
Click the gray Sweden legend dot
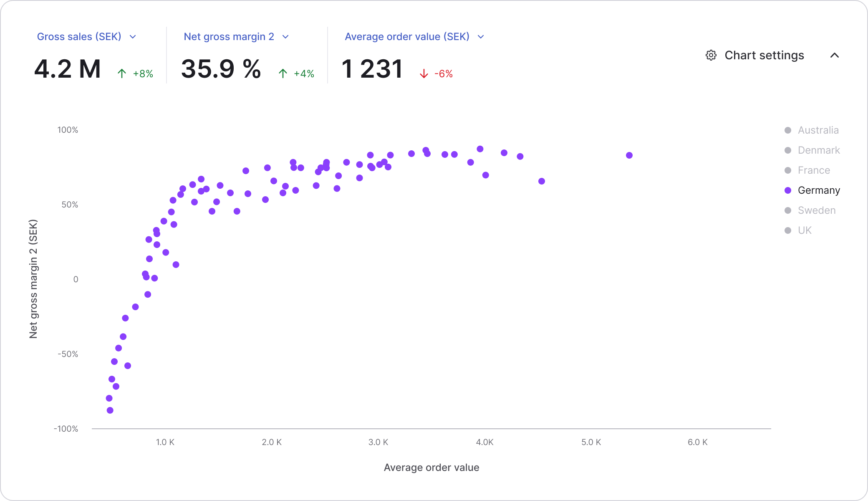tap(788, 210)
